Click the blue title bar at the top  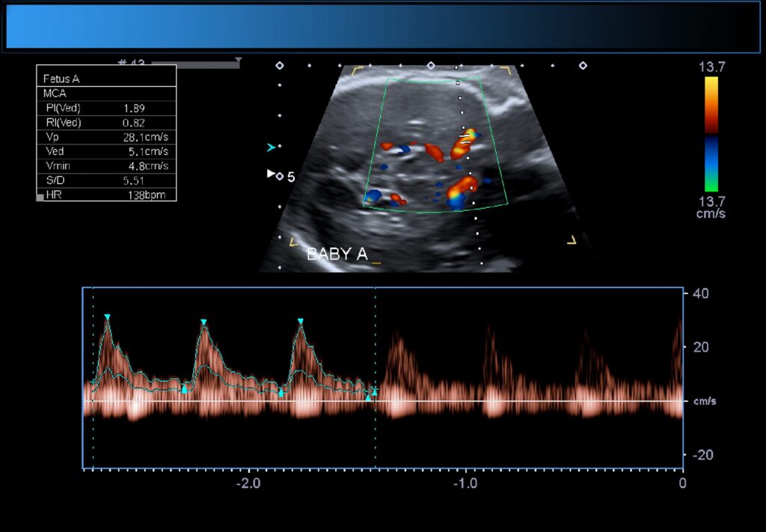tap(383, 28)
